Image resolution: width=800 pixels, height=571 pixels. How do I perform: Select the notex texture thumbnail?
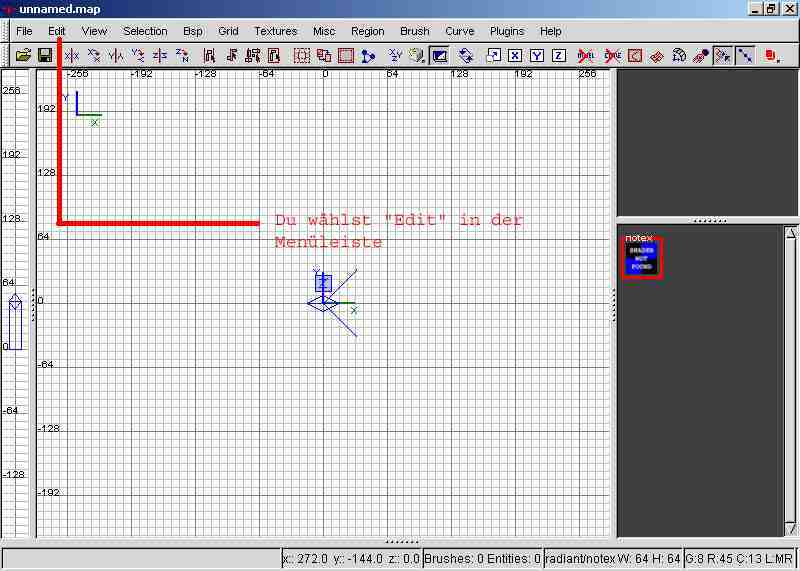coord(641,258)
